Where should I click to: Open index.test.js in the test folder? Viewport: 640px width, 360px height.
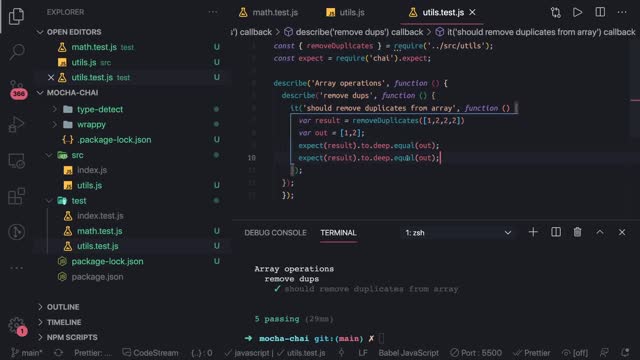(x=100, y=216)
